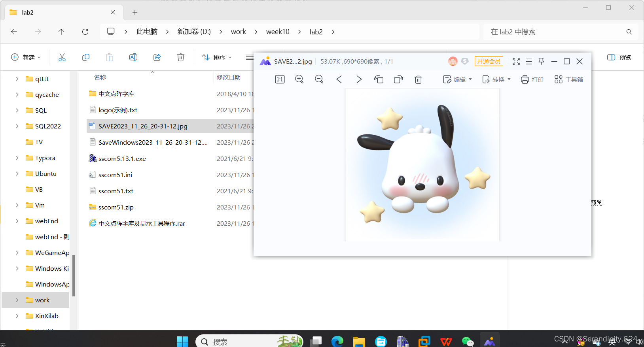
Task: Expand the qtttt folder in tree
Action: 17,79
